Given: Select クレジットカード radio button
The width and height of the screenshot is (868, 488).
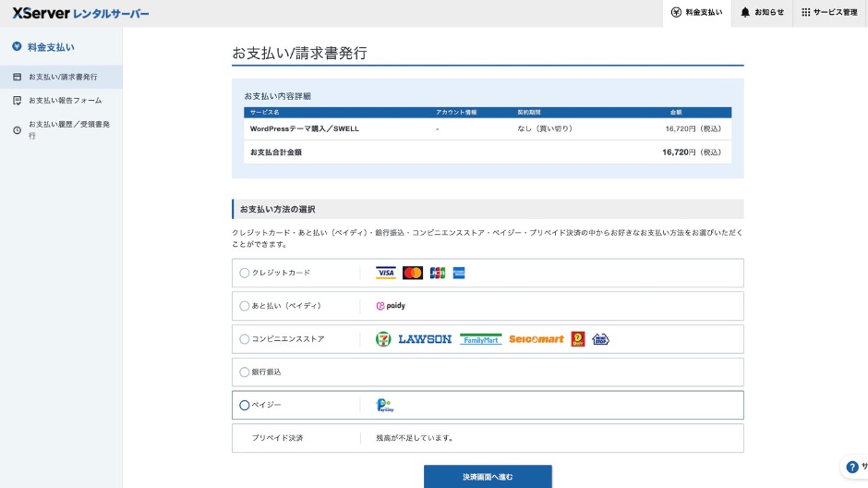Looking at the screenshot, I should click(x=245, y=273).
